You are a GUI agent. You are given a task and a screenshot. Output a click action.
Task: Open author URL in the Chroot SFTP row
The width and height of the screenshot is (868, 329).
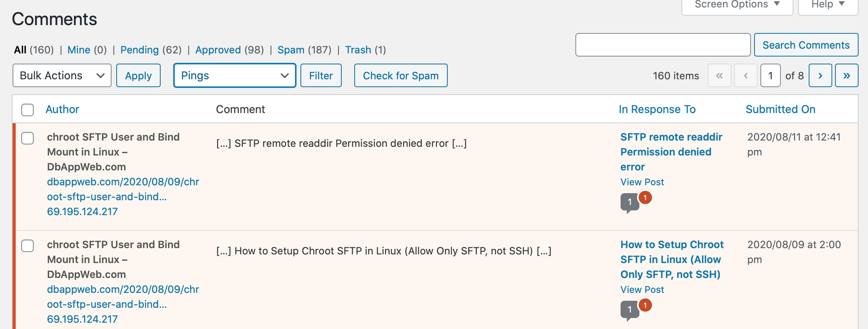(x=123, y=297)
